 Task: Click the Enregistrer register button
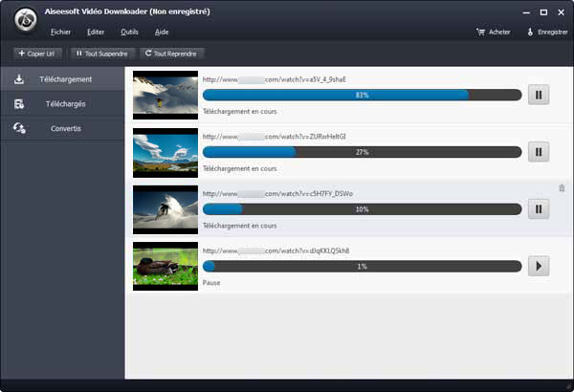click(547, 33)
